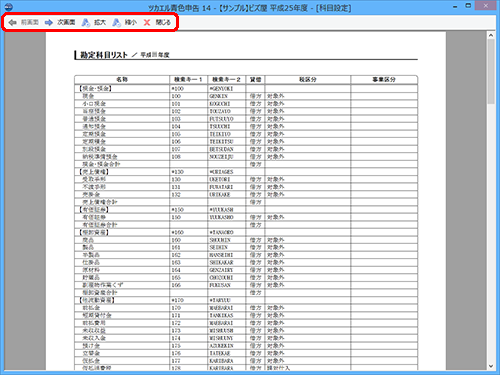500x375 pixels.
Task: Open the application icon menu in title bar
Action: pyautogui.click(x=9, y=7)
